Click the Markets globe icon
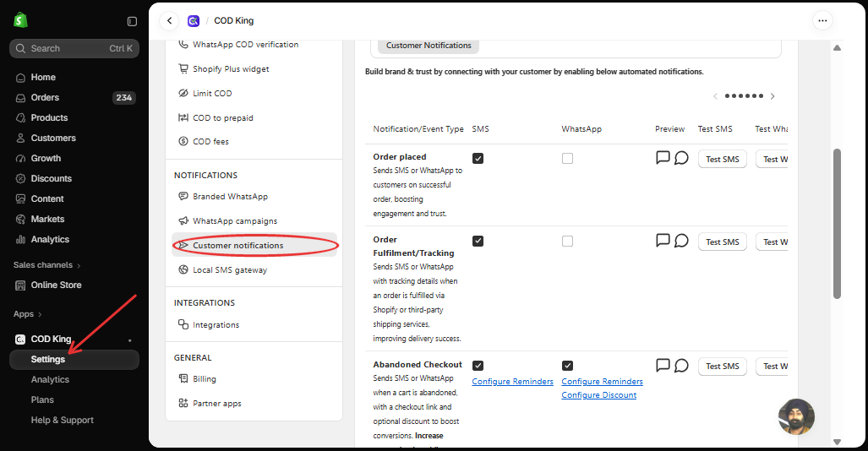The width and height of the screenshot is (868, 451). (20, 220)
